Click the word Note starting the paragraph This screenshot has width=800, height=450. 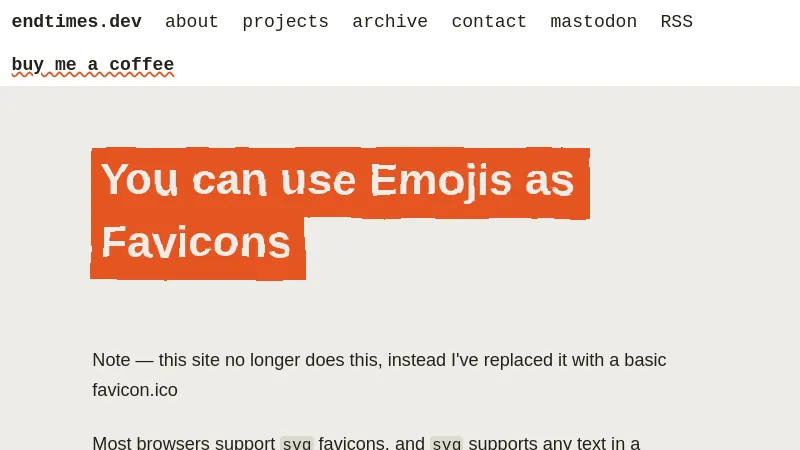(111, 360)
